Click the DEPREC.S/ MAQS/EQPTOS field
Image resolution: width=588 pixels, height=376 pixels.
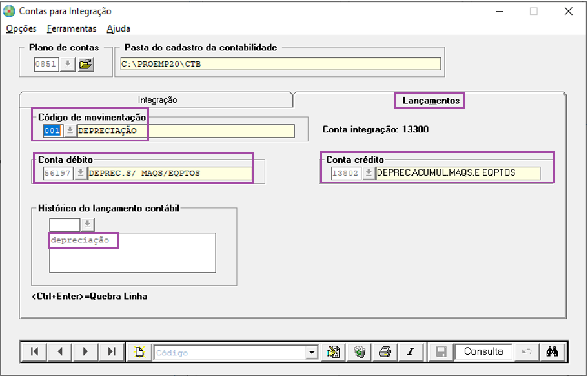[x=170, y=173]
